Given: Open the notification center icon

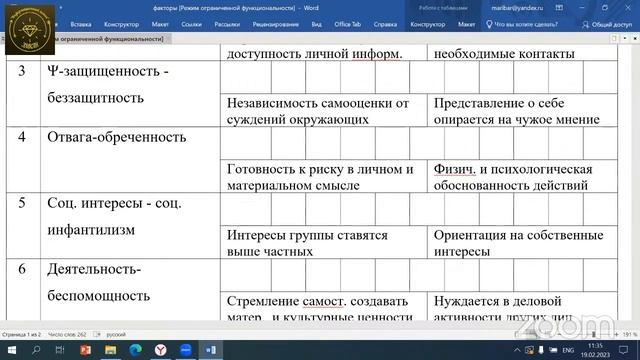Looking at the screenshot, I should pos(624,350).
